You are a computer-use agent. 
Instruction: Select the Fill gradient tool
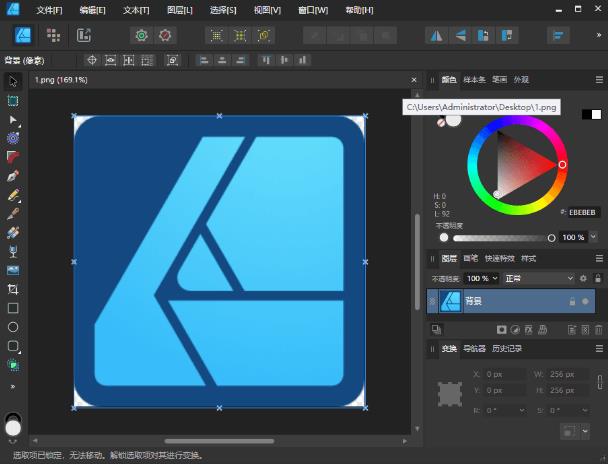coord(13,232)
